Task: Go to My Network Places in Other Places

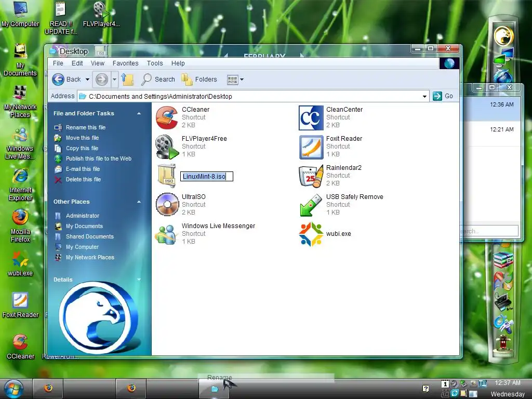Action: (x=90, y=257)
